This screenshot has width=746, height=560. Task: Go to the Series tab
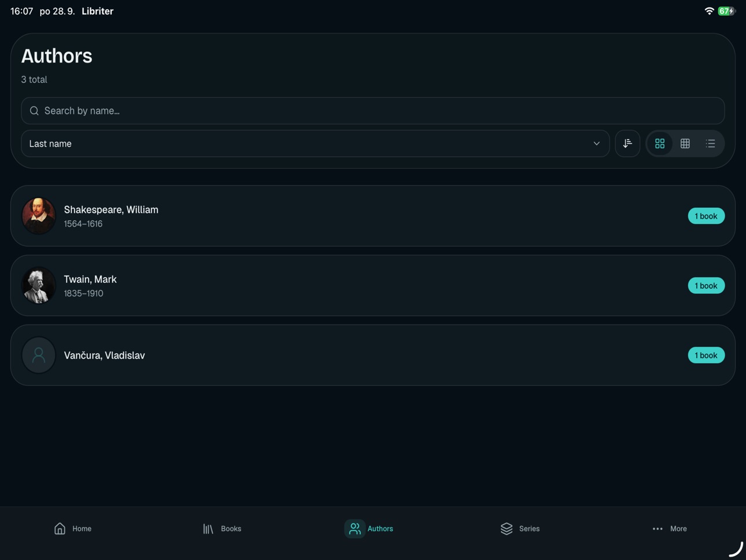[x=520, y=529]
